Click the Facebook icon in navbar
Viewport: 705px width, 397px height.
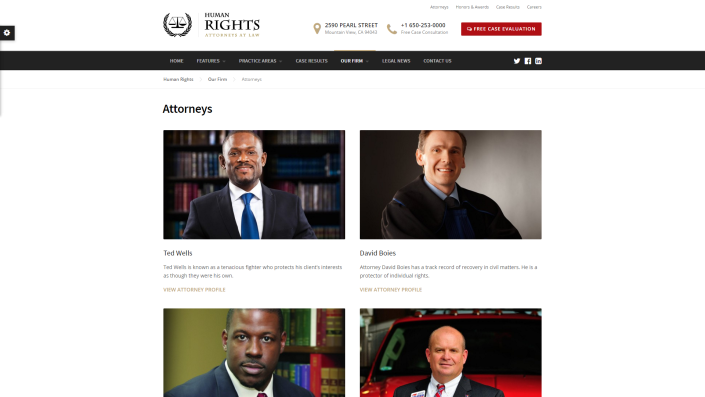coord(528,61)
